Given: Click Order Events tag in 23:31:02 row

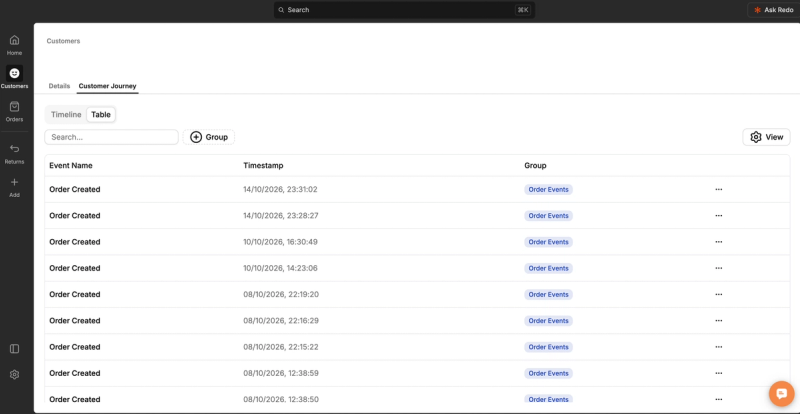Looking at the screenshot, I should click(x=548, y=189).
